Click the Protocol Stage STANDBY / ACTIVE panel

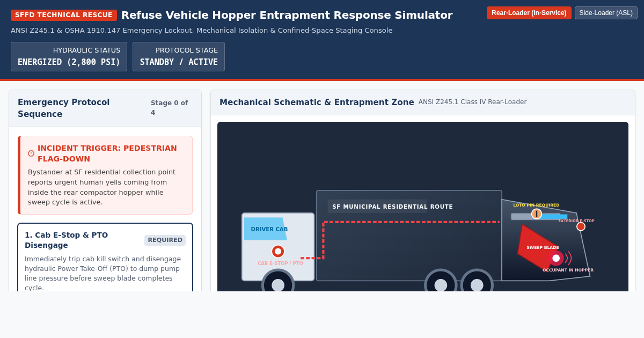(x=179, y=56)
